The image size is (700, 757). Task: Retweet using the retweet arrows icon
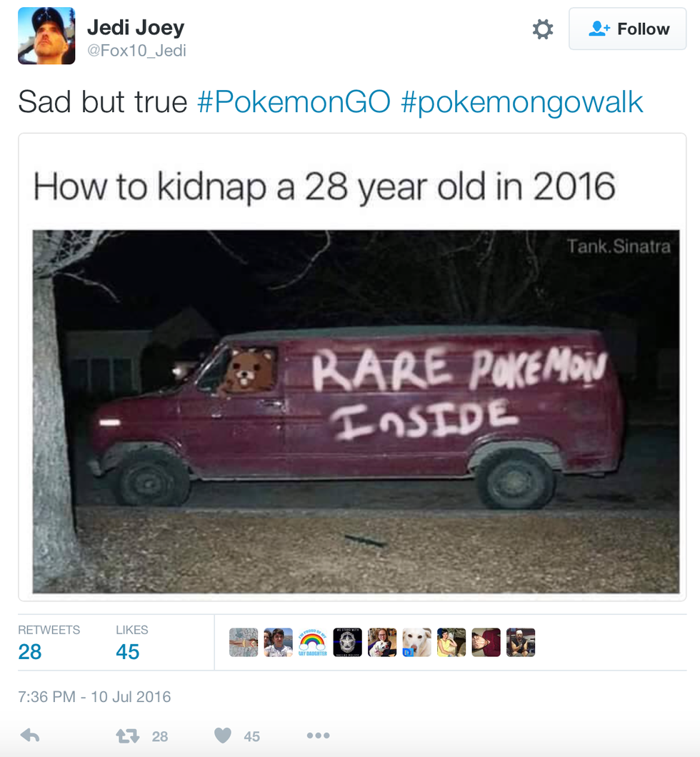[127, 736]
